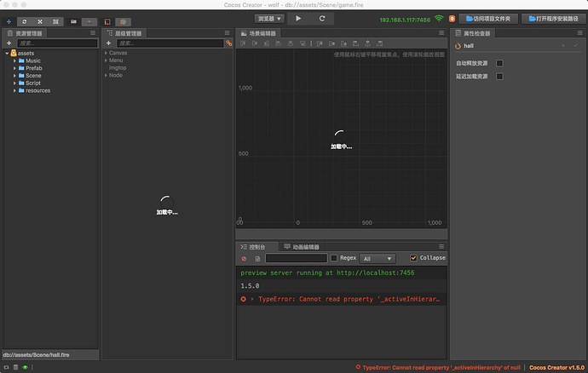Switch to local coordinate mode
This screenshot has height=373, width=588.
[x=107, y=22]
